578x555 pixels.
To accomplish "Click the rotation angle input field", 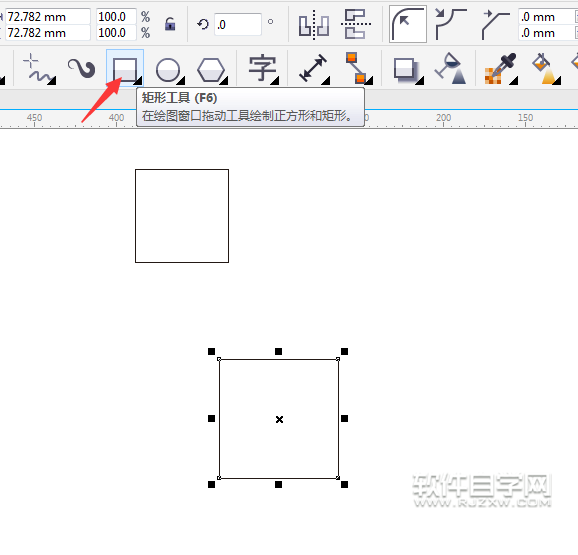I will [x=238, y=24].
